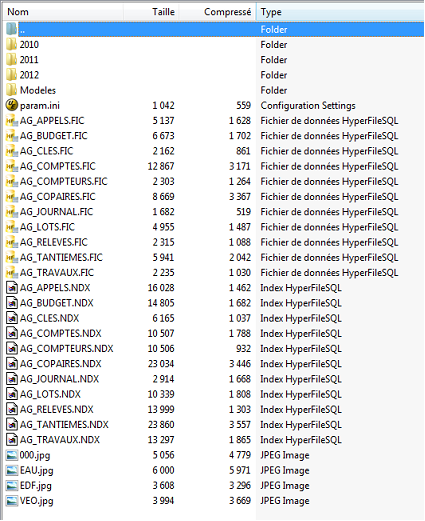Select the AG_LOTS.NDX index icon
Viewport: 425px width, 521px height.
12,394
